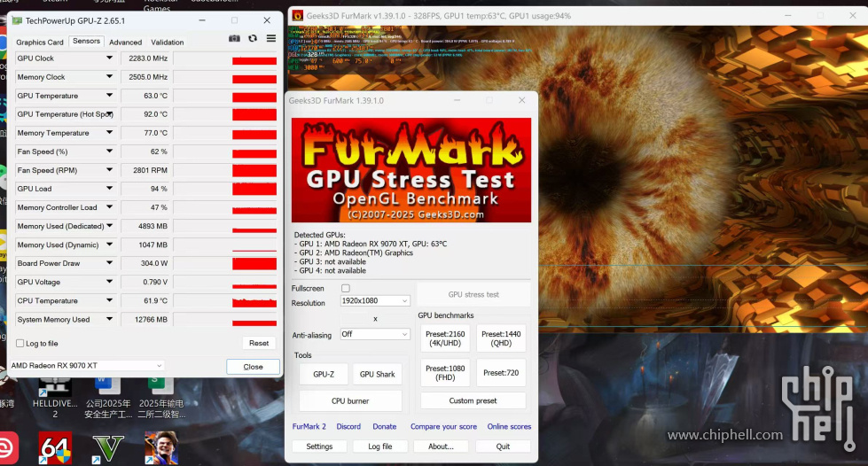Launch the GPU-Z tool from FurMark
This screenshot has width=868, height=466.
pyautogui.click(x=324, y=374)
